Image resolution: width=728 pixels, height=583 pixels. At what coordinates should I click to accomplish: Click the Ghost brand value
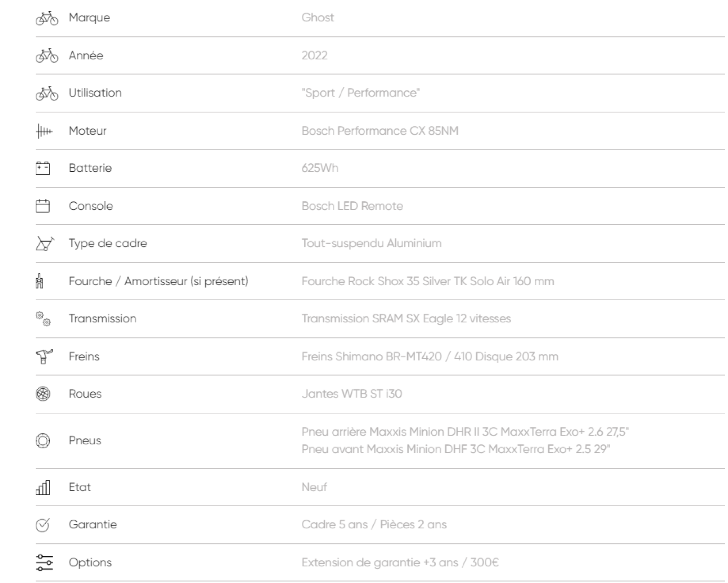(x=317, y=17)
